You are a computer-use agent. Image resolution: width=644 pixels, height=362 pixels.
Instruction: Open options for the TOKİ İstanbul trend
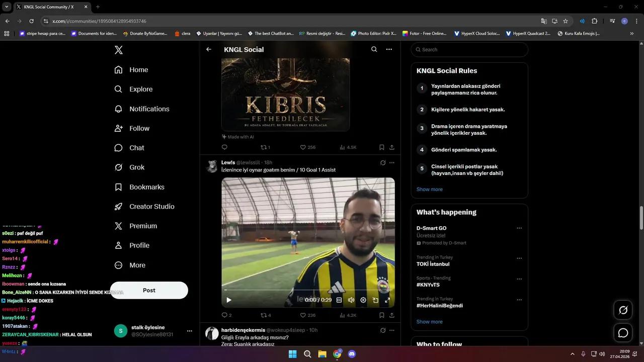coord(519,258)
